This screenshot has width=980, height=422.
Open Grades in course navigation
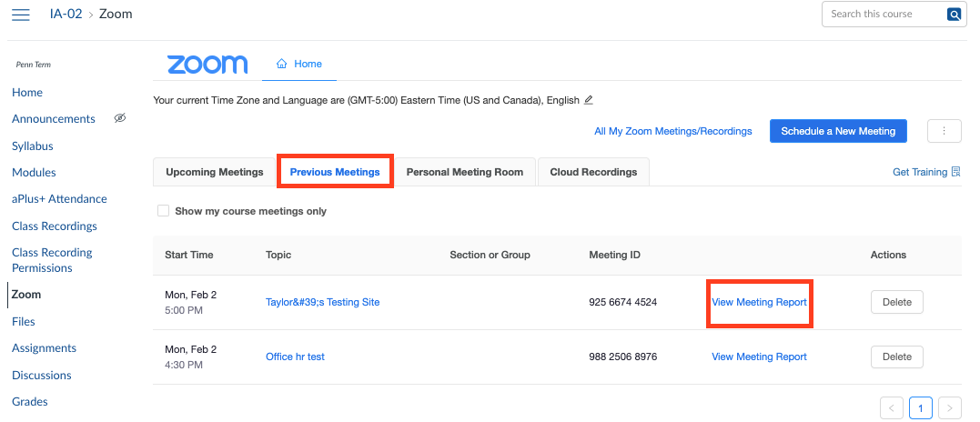29,401
